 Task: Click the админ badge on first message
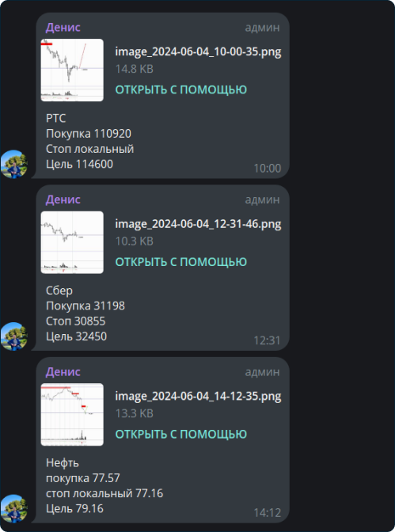[x=262, y=28]
